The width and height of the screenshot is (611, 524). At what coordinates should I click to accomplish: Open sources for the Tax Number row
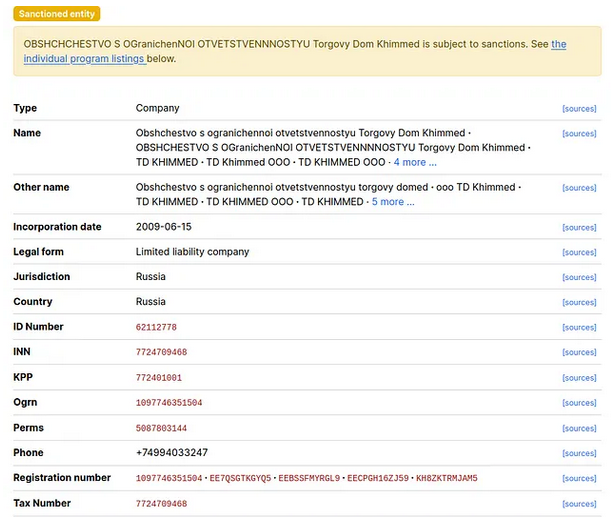(x=579, y=504)
